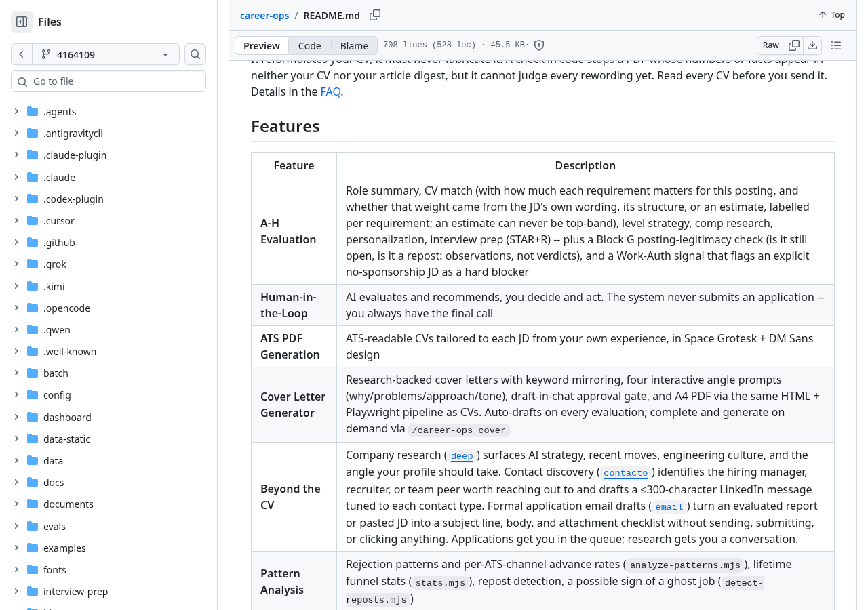
Task: Select the documents folder name
Action: pos(68,504)
